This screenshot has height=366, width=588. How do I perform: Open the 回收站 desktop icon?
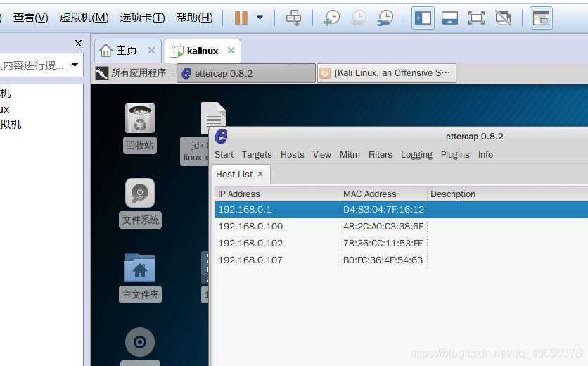click(x=140, y=127)
